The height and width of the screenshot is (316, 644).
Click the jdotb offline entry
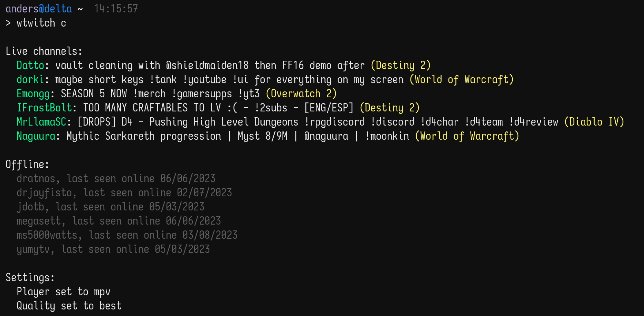(x=110, y=207)
